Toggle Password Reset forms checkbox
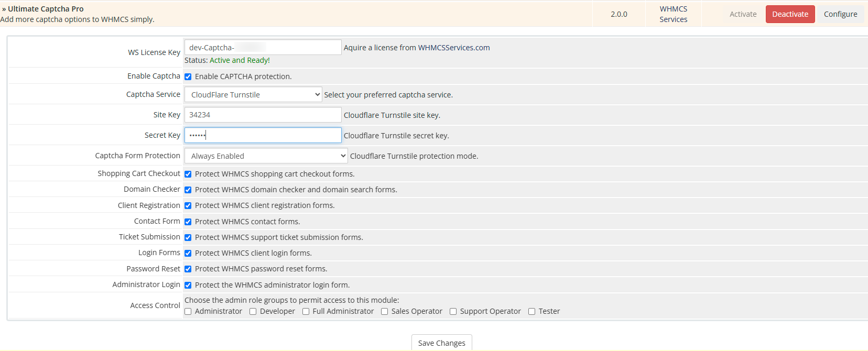868x351 pixels. click(188, 269)
